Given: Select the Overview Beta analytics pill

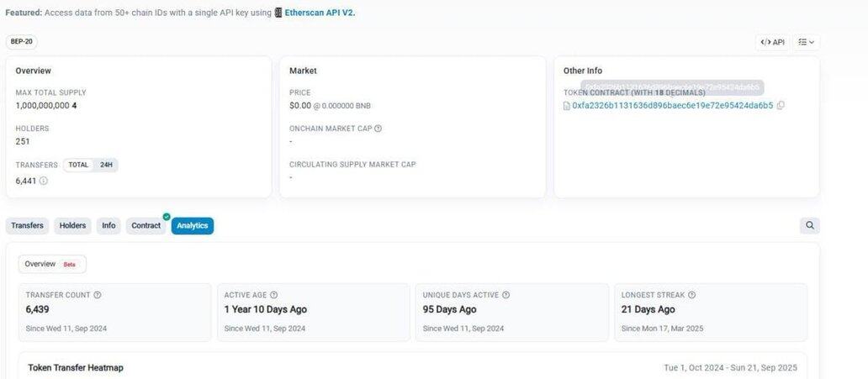Looking at the screenshot, I should tap(52, 264).
